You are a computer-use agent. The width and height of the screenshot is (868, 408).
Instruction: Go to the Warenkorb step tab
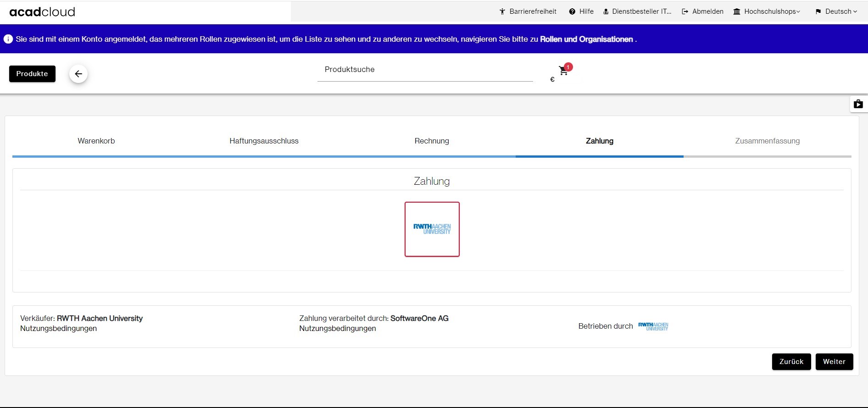(96, 141)
